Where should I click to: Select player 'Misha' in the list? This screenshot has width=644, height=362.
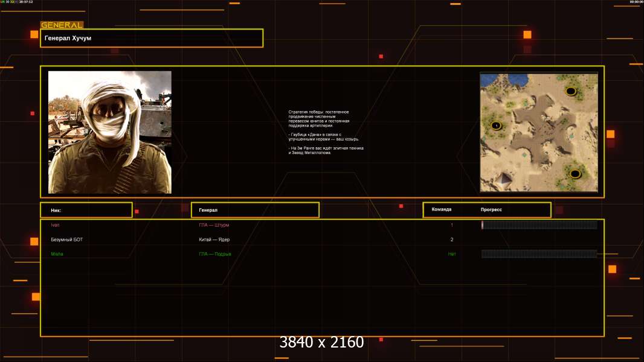pos(57,254)
